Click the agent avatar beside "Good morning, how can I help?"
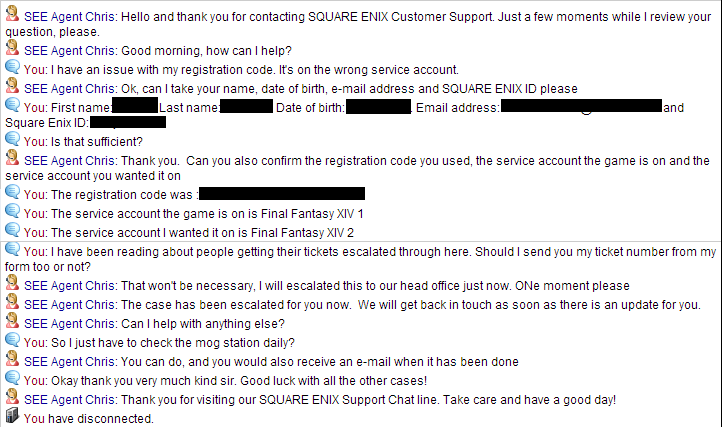 (x=12, y=50)
